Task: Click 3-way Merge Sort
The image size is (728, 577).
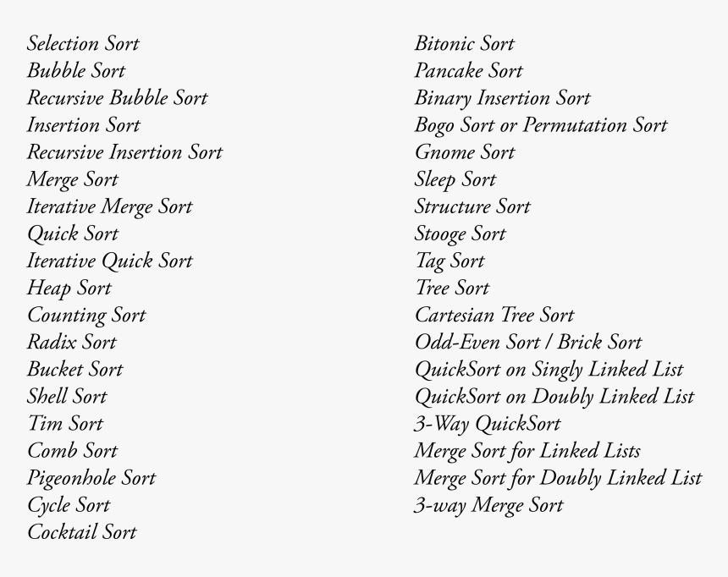Action: tap(489, 505)
